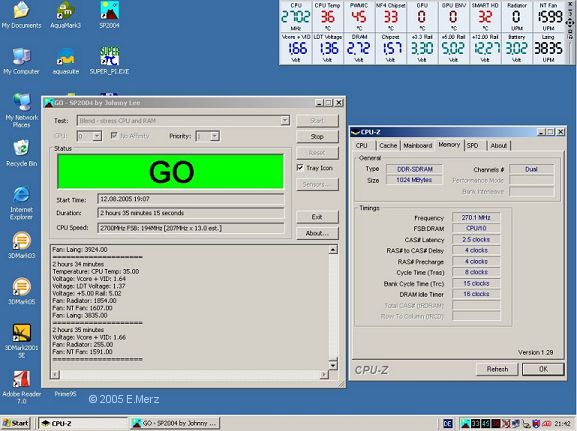
Task: Toggle the Tray Icon checkbox
Action: pyautogui.click(x=300, y=167)
